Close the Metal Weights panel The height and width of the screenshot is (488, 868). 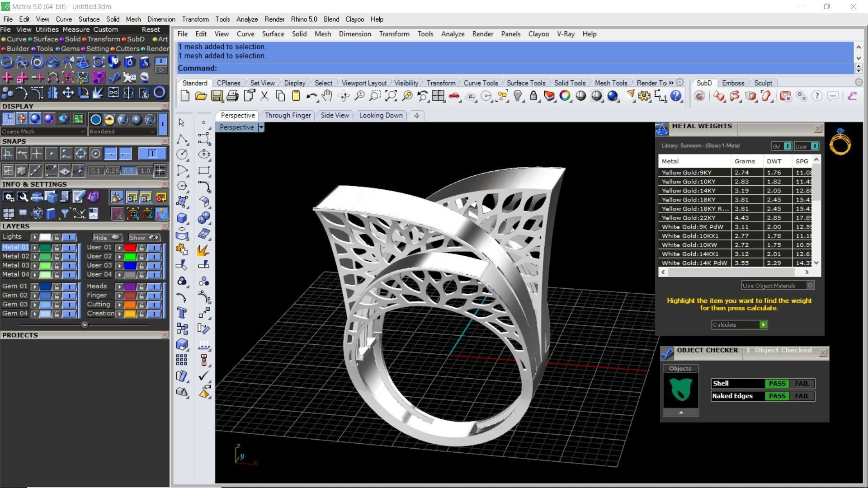click(x=818, y=129)
